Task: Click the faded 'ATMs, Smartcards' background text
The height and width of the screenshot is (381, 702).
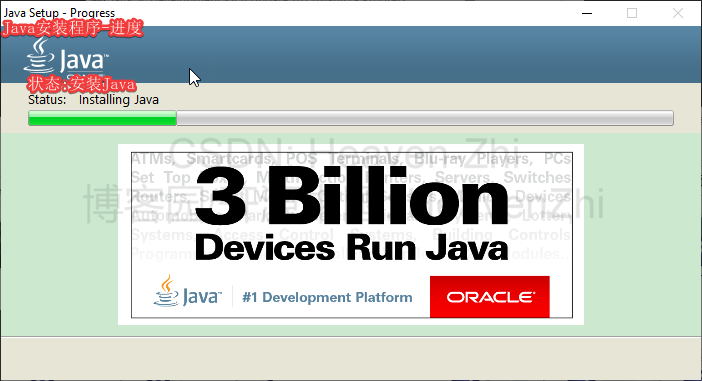Action: 202,159
